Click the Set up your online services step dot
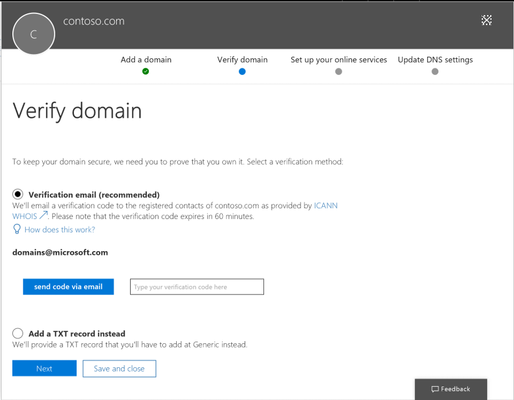Screen dimensions: 514x400 coord(339,71)
